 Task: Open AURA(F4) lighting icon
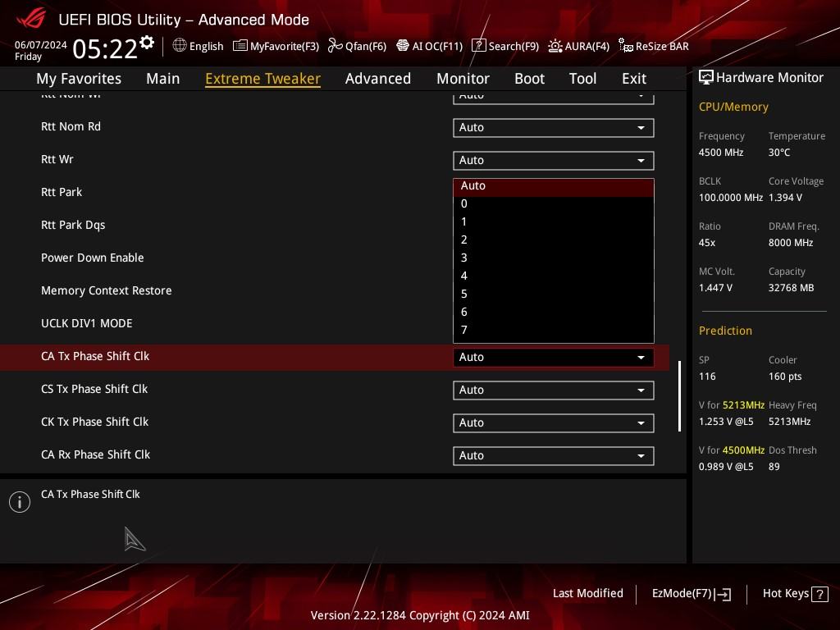tap(555, 46)
